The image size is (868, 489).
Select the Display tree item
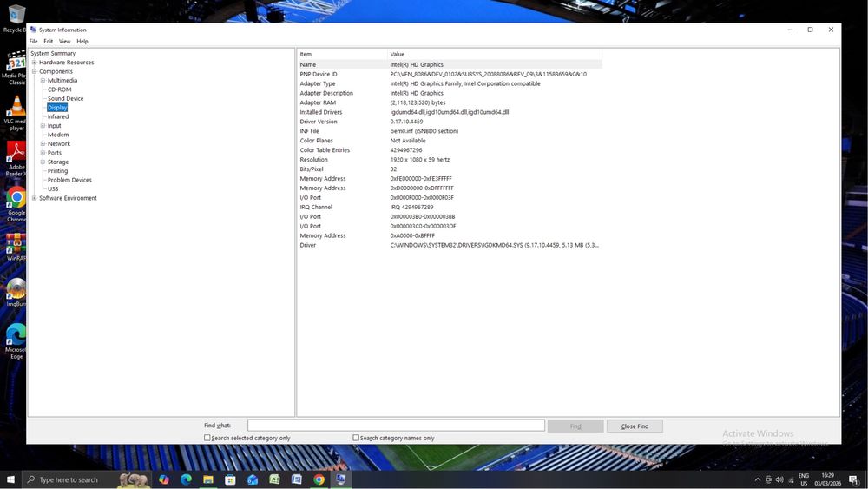57,108
